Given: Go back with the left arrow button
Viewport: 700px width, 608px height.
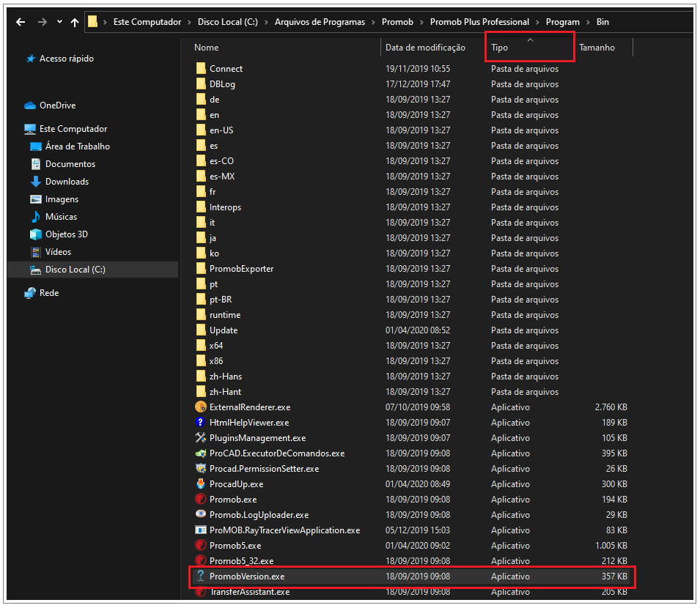Looking at the screenshot, I should click(x=21, y=22).
